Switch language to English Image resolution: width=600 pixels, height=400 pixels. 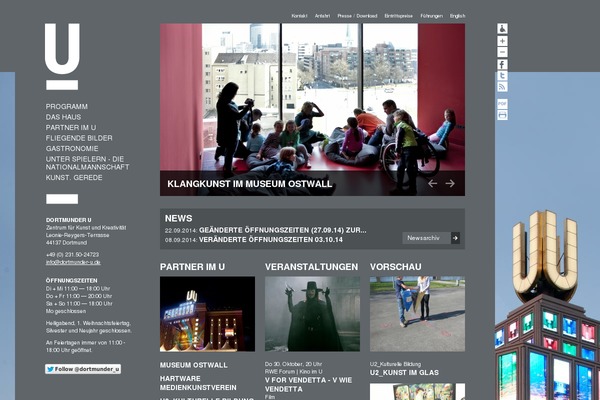(458, 16)
